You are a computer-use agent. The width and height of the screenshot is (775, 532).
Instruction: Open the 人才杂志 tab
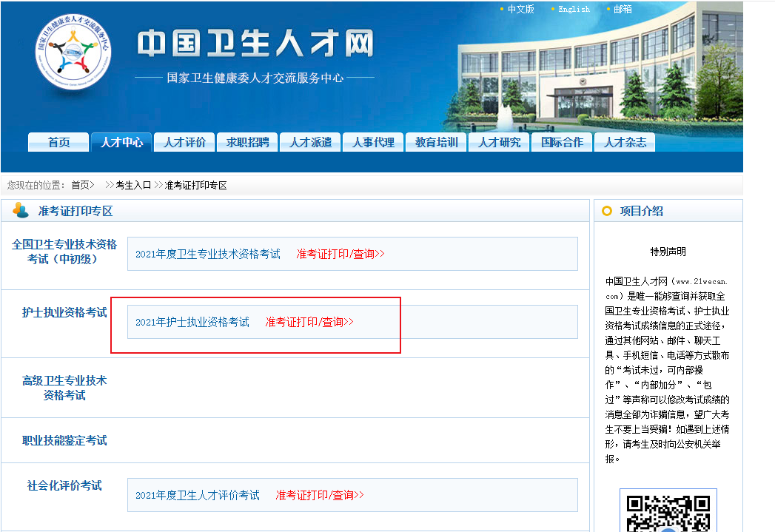tap(625, 142)
